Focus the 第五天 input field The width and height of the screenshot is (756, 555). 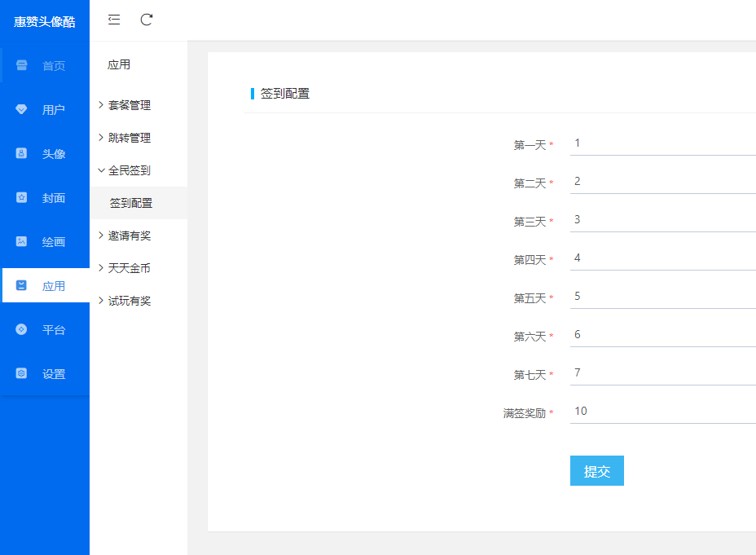point(663,297)
